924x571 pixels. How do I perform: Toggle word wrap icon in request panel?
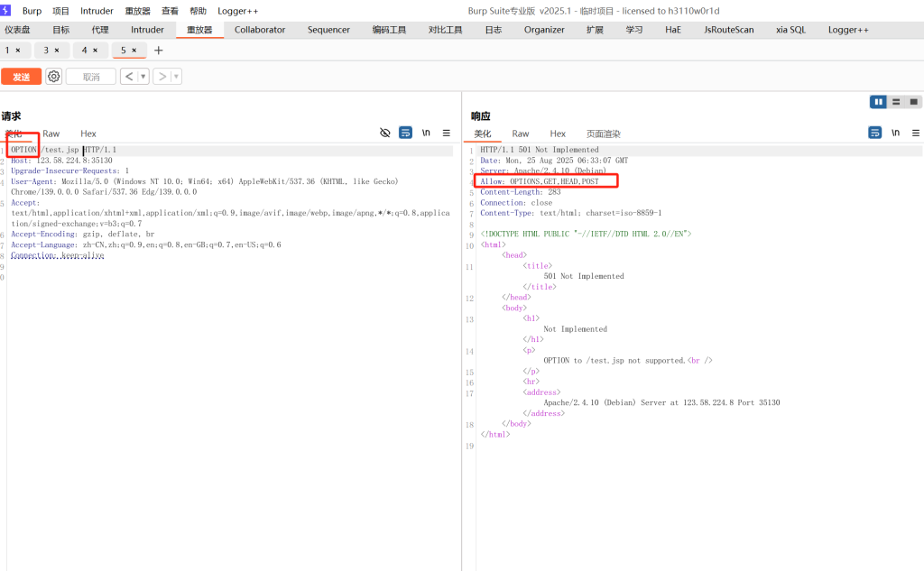click(405, 133)
